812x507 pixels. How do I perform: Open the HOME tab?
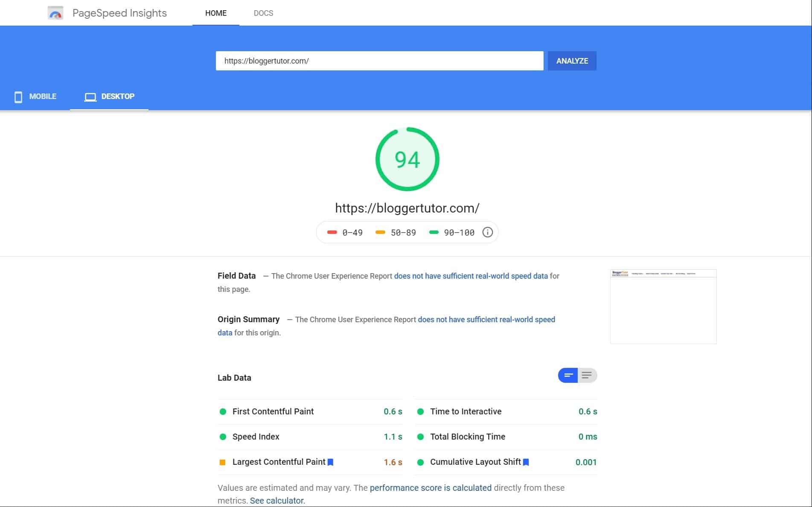pos(216,13)
